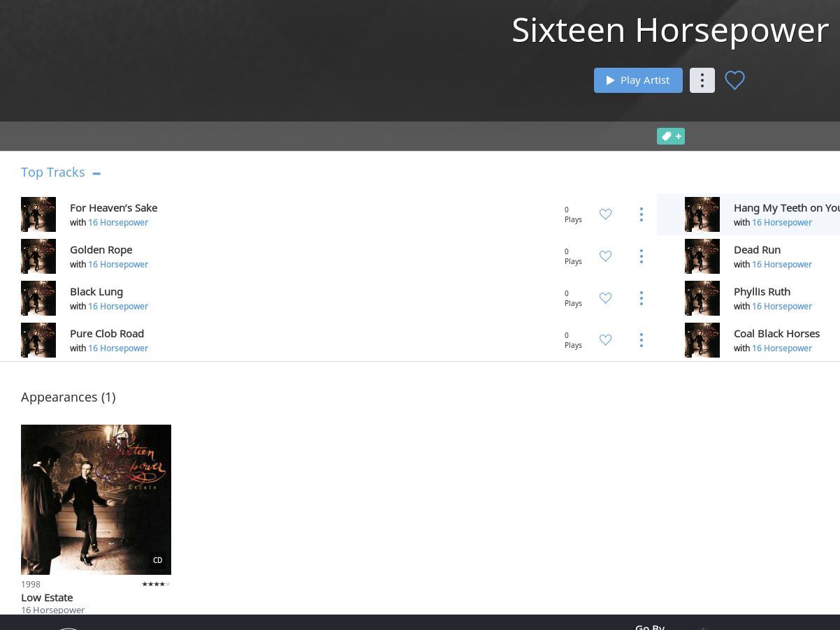Click the Low Estate star rating
This screenshot has height=630, width=840.
tap(156, 584)
